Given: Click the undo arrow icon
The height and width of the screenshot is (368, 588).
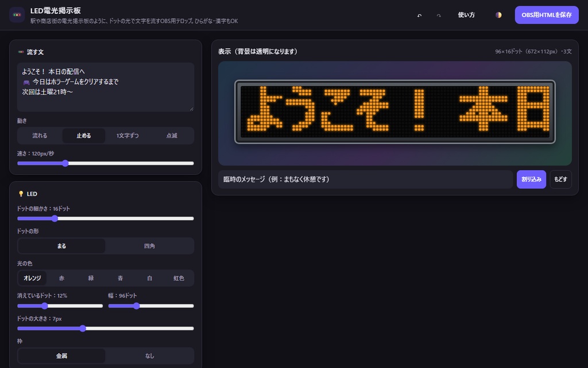Looking at the screenshot, I should click(x=419, y=16).
